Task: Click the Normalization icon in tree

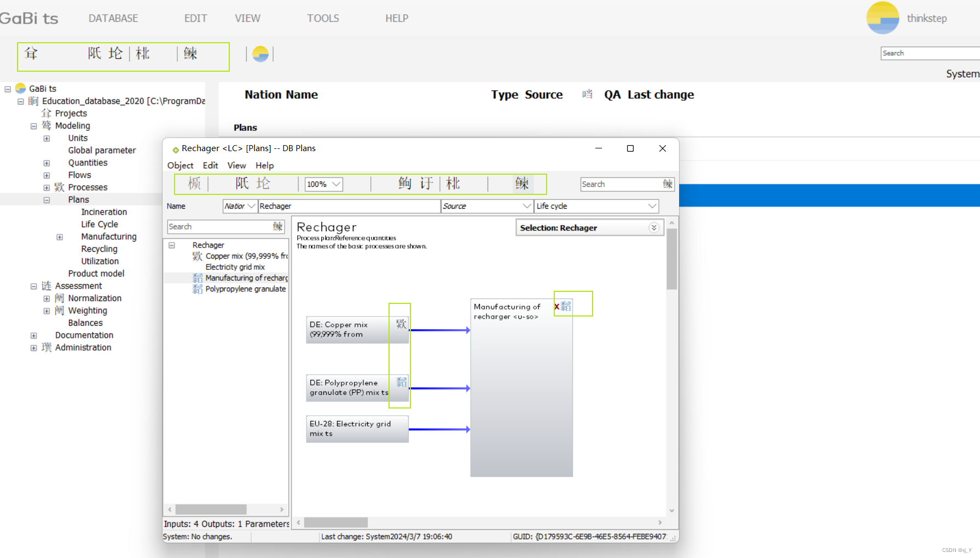Action: 60,298
